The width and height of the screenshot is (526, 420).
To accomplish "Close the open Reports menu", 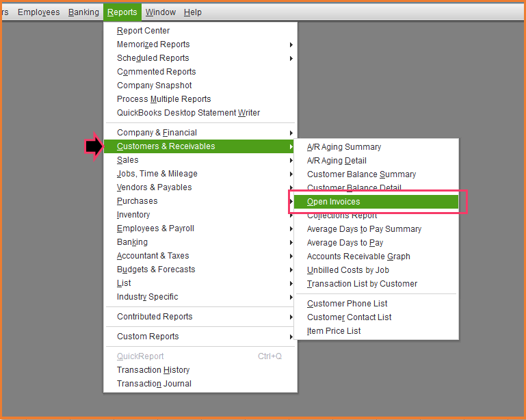I will tap(122, 12).
